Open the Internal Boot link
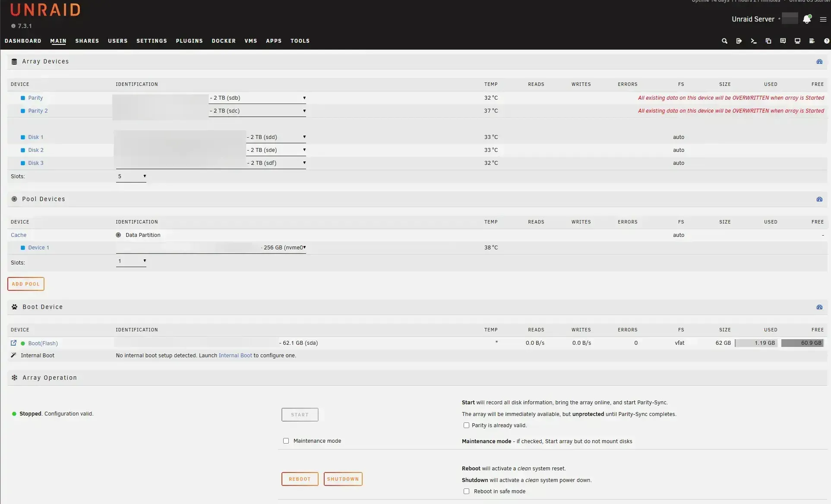The width and height of the screenshot is (831, 504). point(235,356)
